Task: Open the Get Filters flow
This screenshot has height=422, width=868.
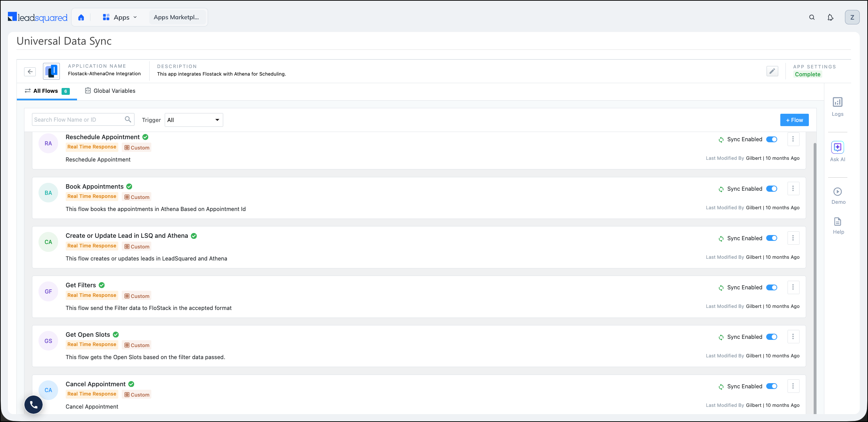Action: [80, 285]
